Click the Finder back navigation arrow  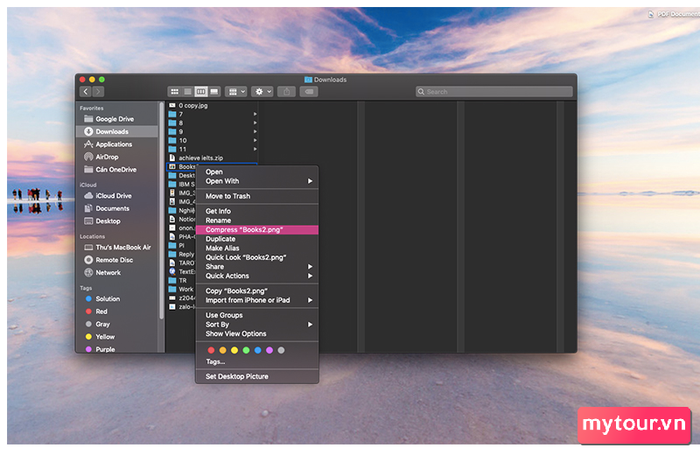coord(85,91)
